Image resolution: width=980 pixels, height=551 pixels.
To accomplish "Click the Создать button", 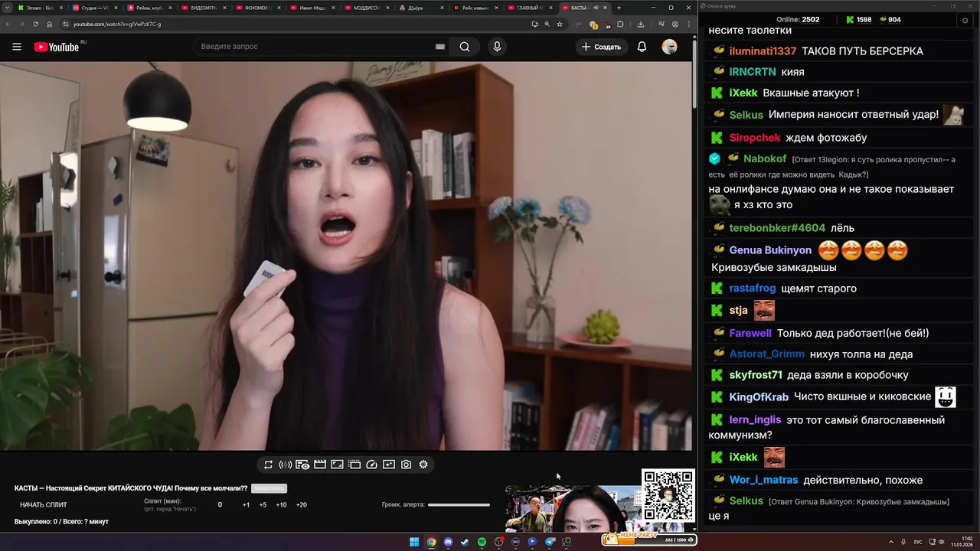I will tap(601, 47).
